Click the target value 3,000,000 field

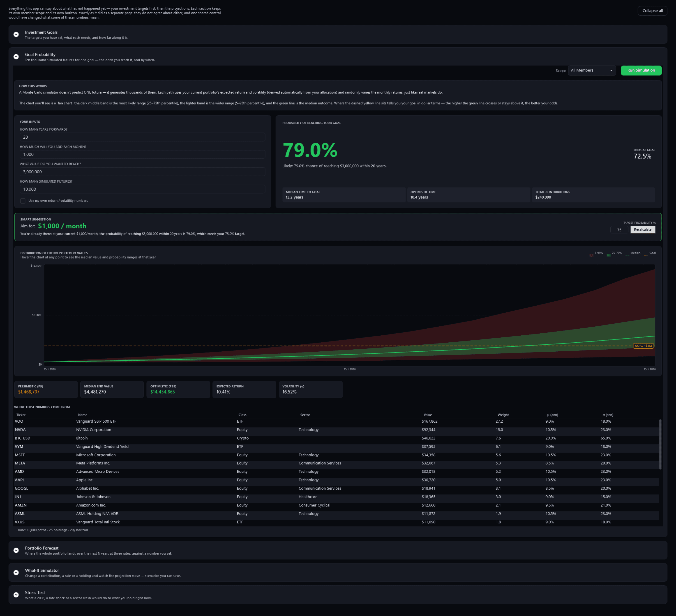(x=143, y=172)
